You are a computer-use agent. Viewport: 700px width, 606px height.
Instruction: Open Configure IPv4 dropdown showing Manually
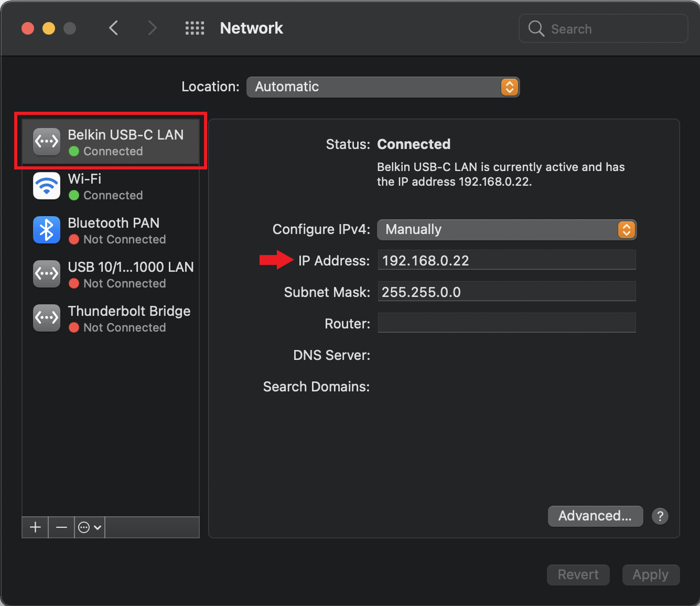(507, 230)
